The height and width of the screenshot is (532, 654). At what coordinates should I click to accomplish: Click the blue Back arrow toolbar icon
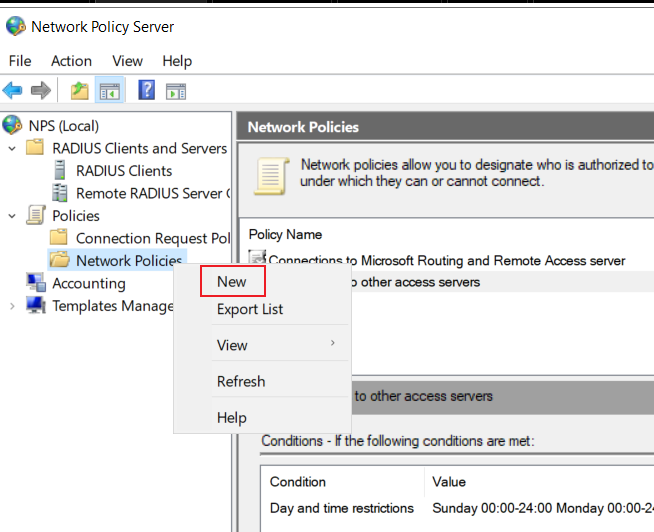pos(13,90)
